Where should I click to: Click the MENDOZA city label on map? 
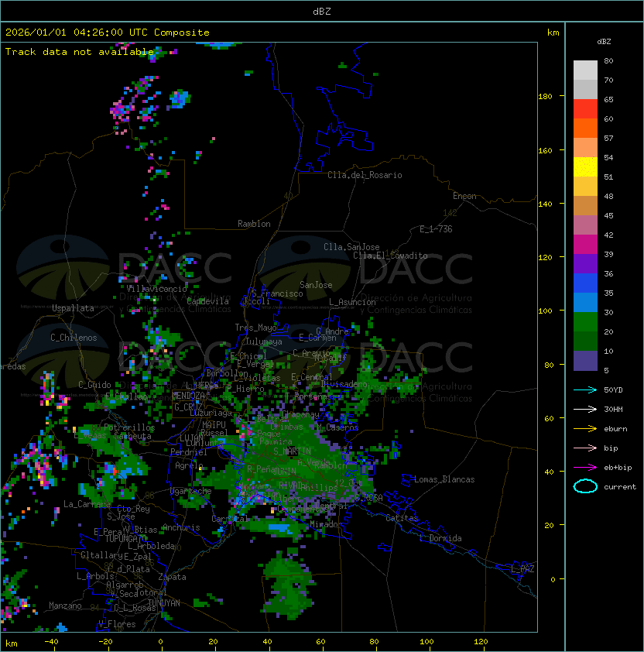(x=188, y=396)
